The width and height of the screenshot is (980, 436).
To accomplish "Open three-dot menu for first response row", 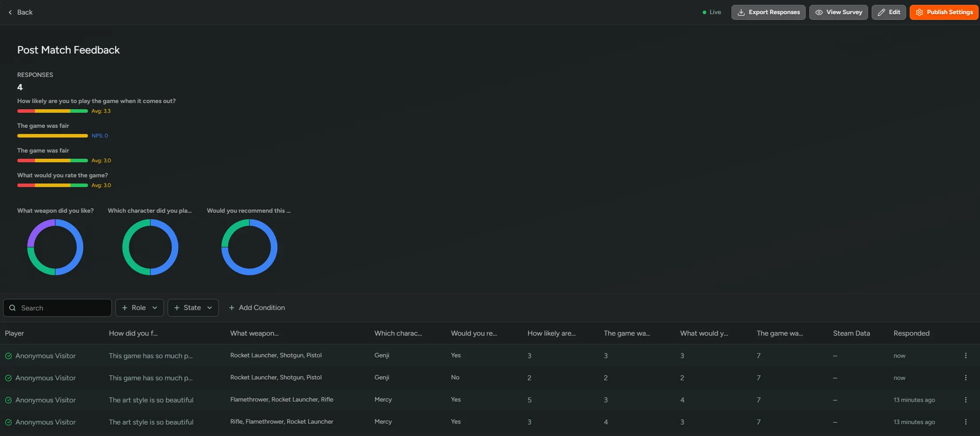I will coord(965,356).
